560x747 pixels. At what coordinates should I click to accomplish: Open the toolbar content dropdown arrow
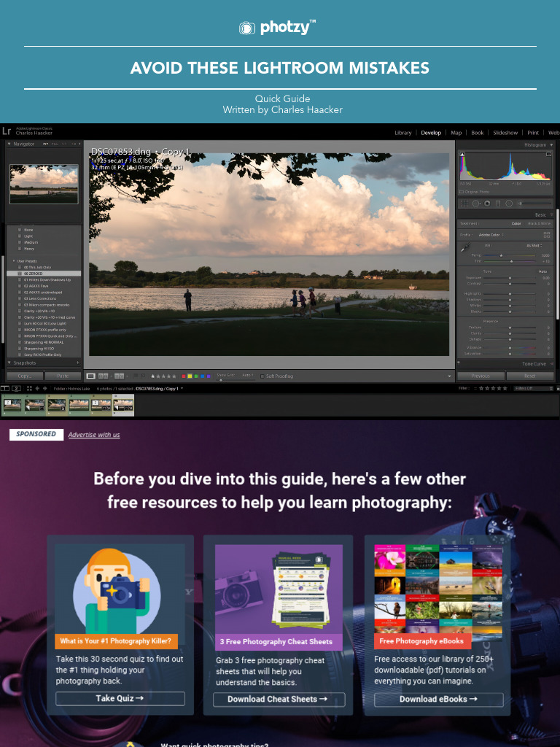(x=449, y=376)
